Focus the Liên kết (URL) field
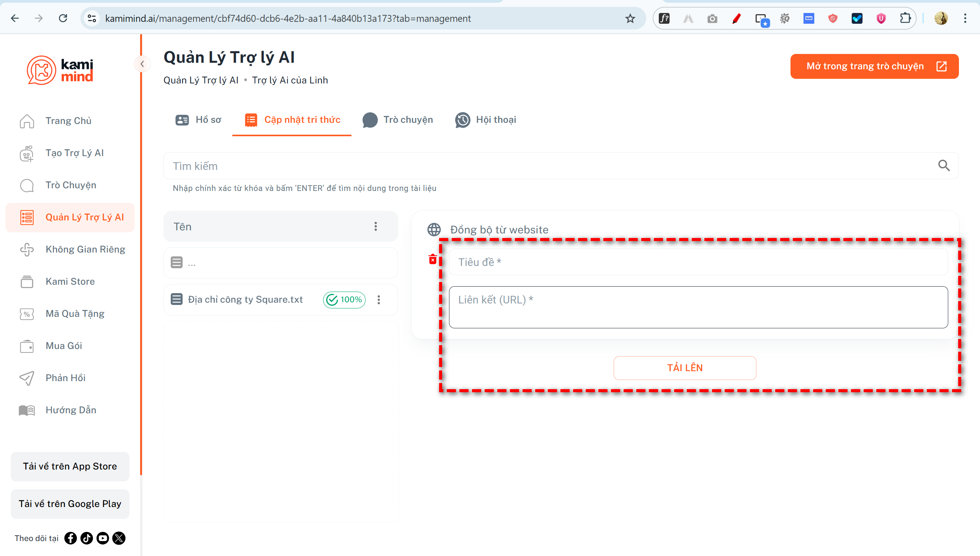980x556 pixels. (698, 307)
